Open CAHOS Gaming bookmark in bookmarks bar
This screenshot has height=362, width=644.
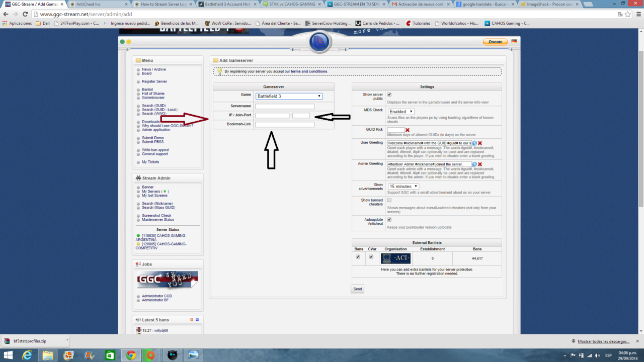point(507,23)
